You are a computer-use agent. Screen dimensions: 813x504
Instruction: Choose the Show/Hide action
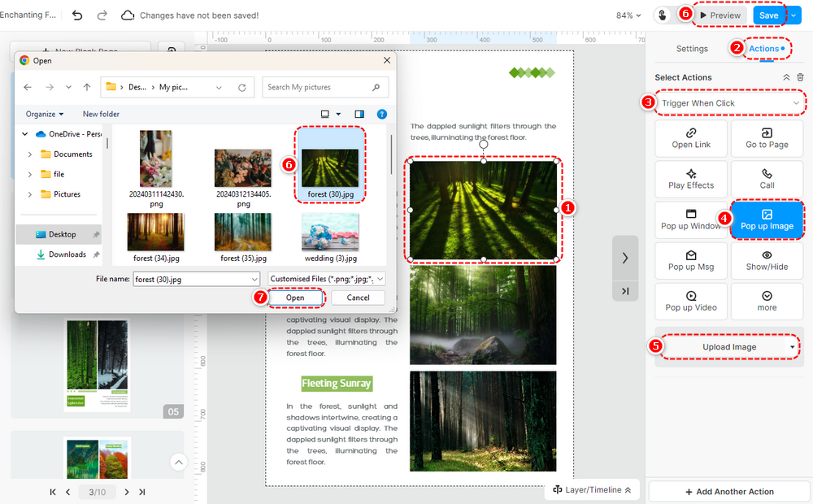[767, 260]
